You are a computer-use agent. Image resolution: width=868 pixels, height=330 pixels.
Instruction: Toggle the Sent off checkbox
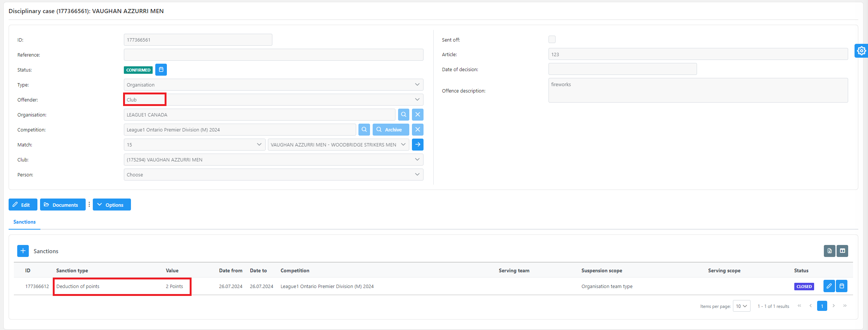click(552, 39)
